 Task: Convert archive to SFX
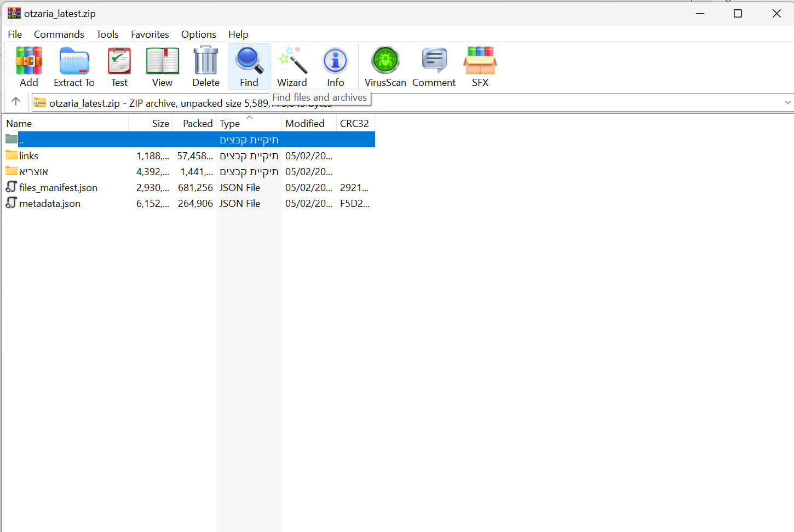click(480, 67)
